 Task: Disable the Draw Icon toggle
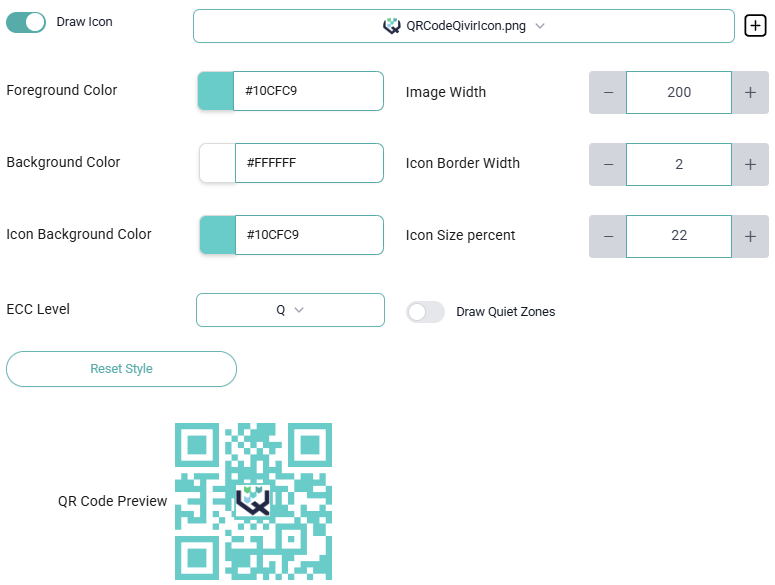[x=26, y=22]
